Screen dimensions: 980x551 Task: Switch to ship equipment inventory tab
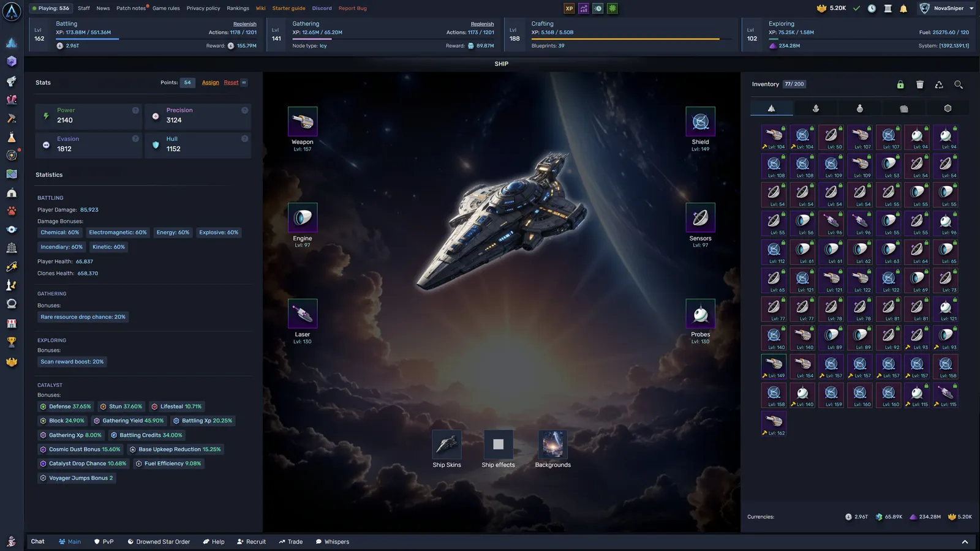[x=771, y=108]
